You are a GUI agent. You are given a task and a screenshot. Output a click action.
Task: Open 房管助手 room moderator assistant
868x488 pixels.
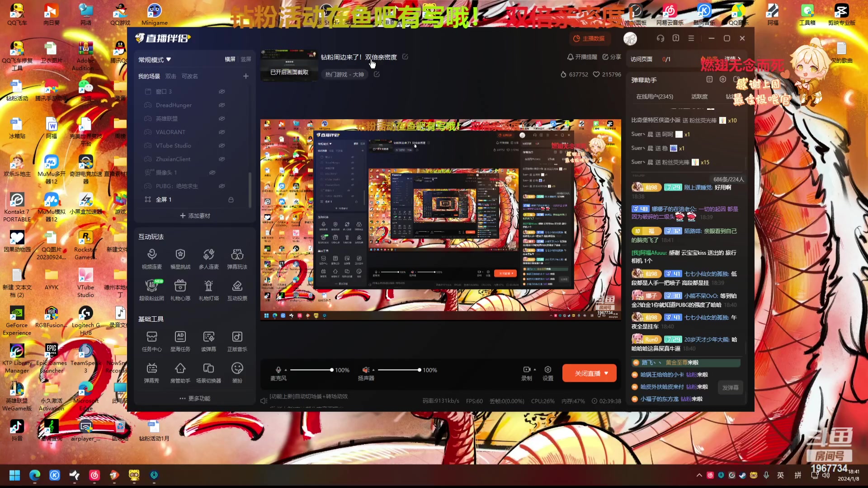[x=180, y=373]
